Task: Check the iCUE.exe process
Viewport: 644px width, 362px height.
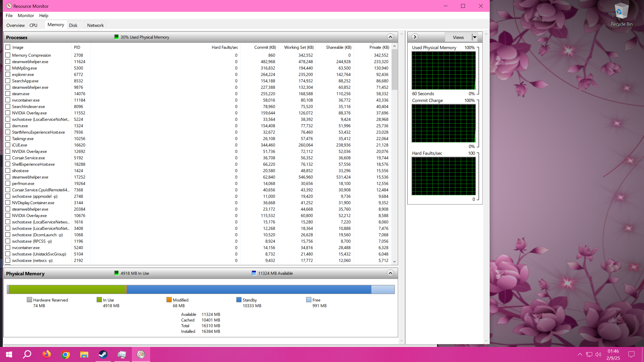Action: (8, 145)
